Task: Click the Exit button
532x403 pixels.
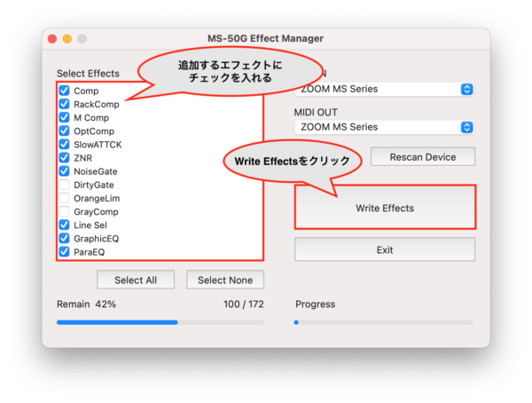Action: point(385,249)
